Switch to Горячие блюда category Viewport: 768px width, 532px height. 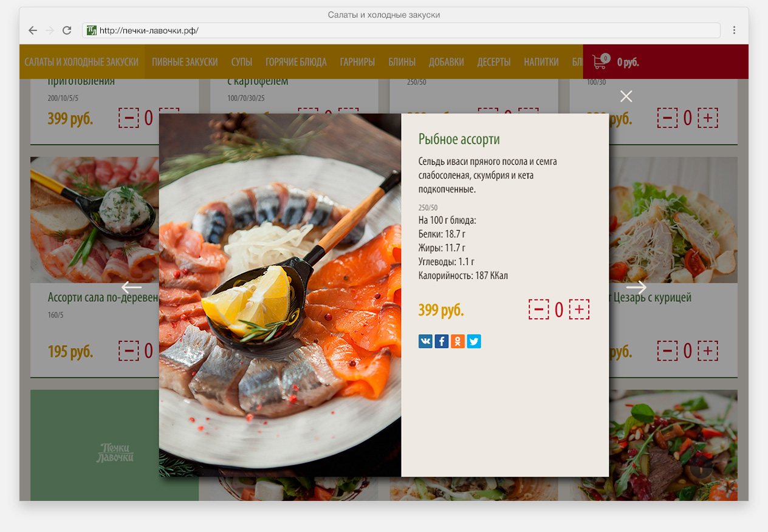point(296,62)
